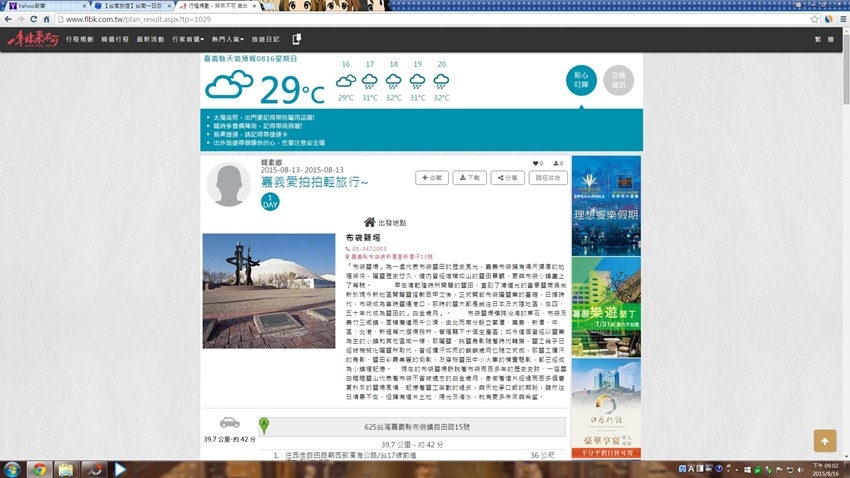Click the day 18 forecast rain icon
Screen dimensions: 850x478
pos(394,81)
